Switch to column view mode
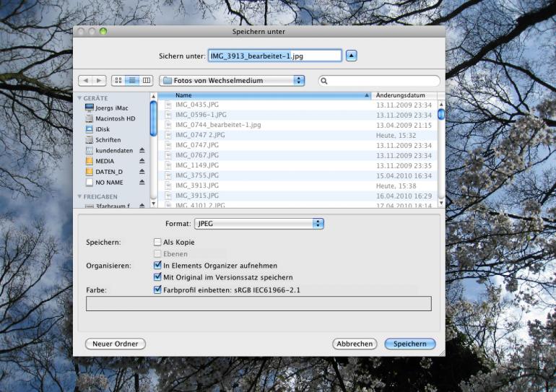556x392 pixels. pos(146,80)
